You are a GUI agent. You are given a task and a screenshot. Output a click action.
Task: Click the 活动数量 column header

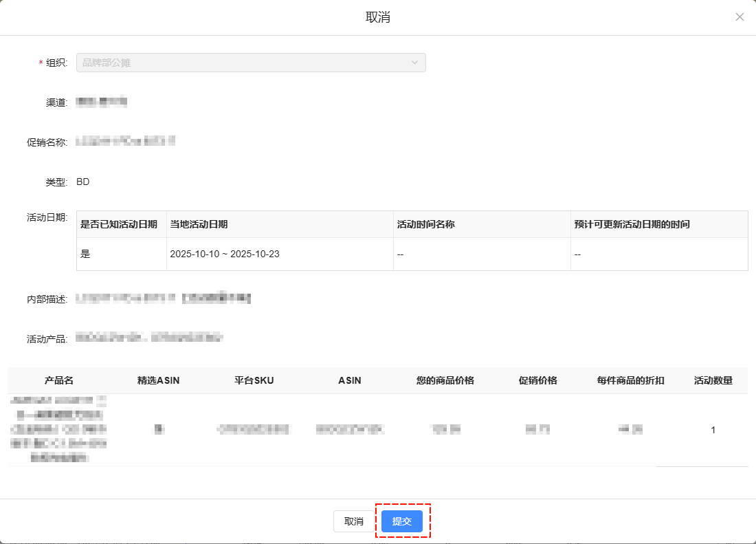click(713, 380)
